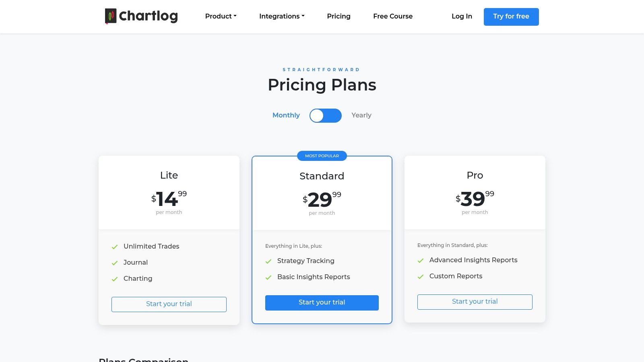Open the Free Course page

393,16
